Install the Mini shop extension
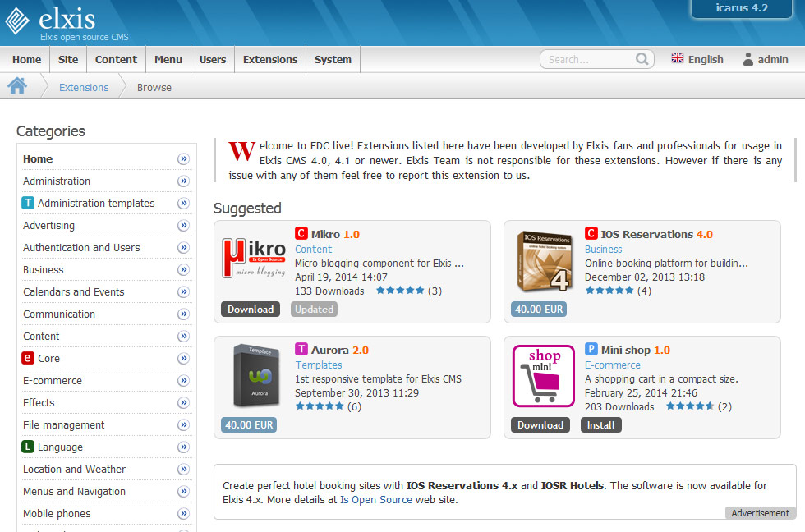Image resolution: width=805 pixels, height=532 pixels. (x=600, y=424)
